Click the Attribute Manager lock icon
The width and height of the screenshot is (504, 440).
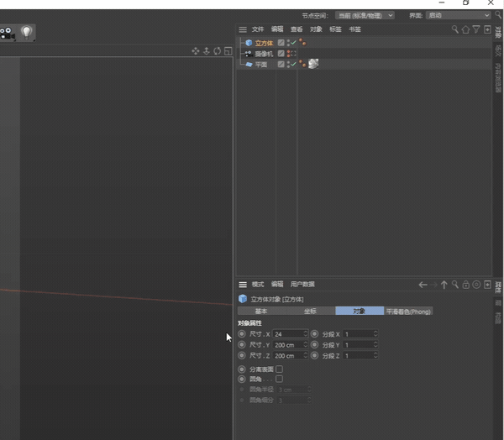click(x=465, y=285)
